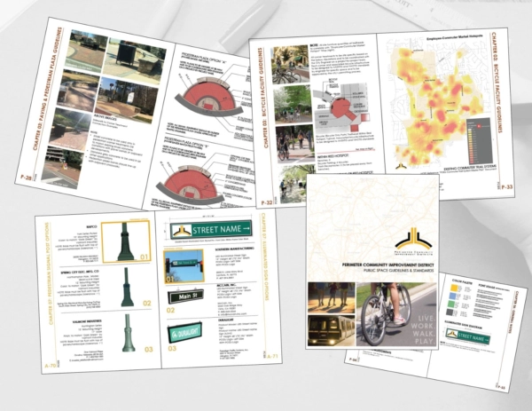Select the 'Main St' illuminated sign image

[185, 296]
